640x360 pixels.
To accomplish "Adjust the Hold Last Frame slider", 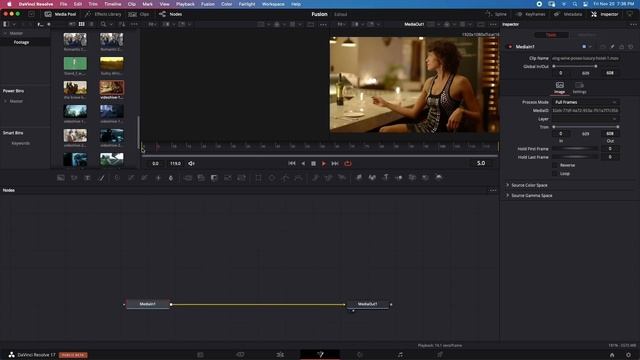I will point(575,157).
